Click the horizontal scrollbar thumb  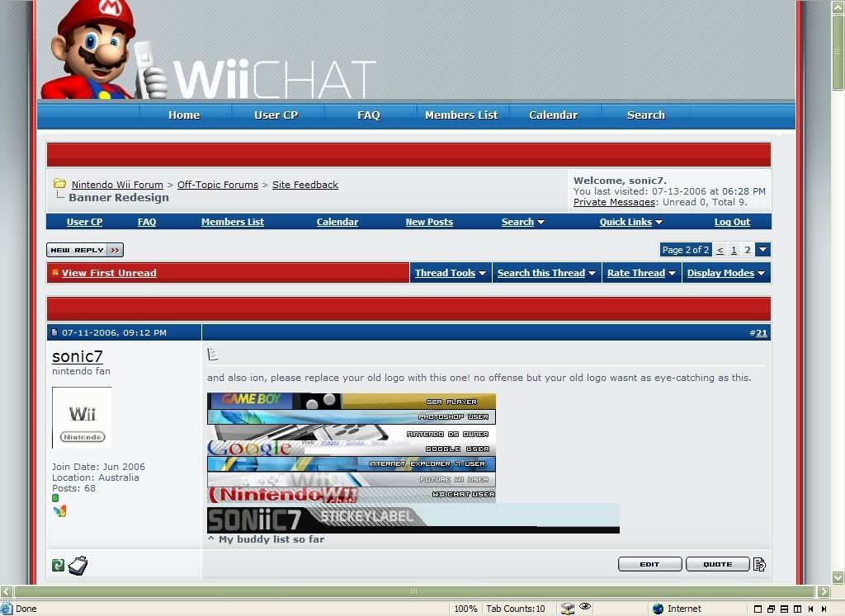(413, 591)
